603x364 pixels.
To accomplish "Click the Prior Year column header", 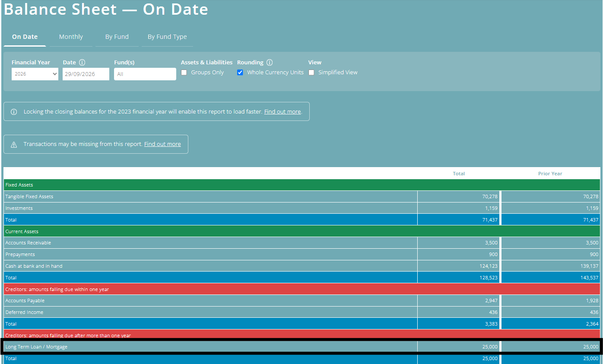I will [x=550, y=174].
